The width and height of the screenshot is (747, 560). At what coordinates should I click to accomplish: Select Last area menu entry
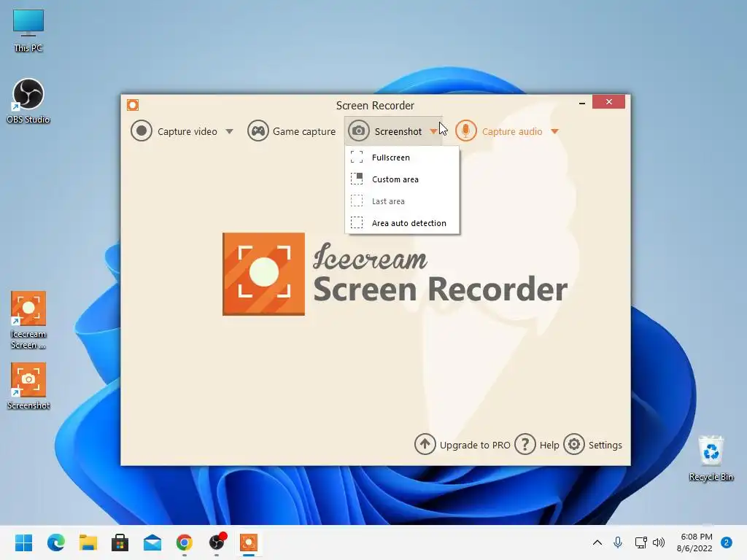click(402, 201)
